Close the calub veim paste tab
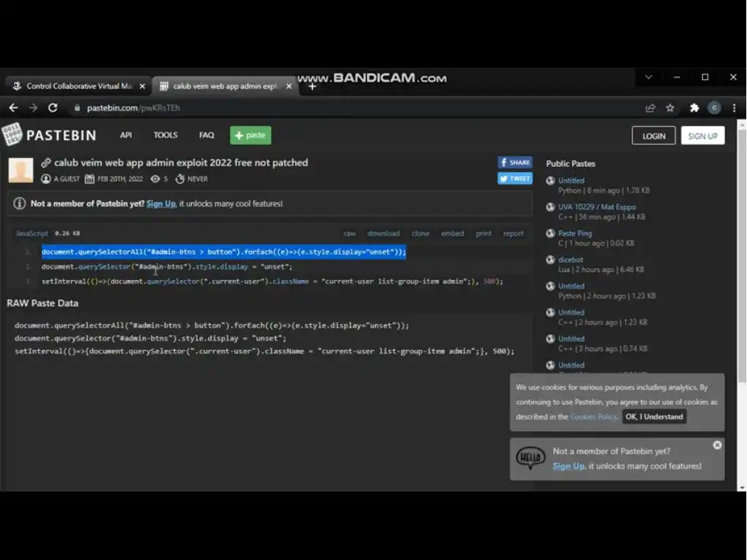 coord(289,86)
